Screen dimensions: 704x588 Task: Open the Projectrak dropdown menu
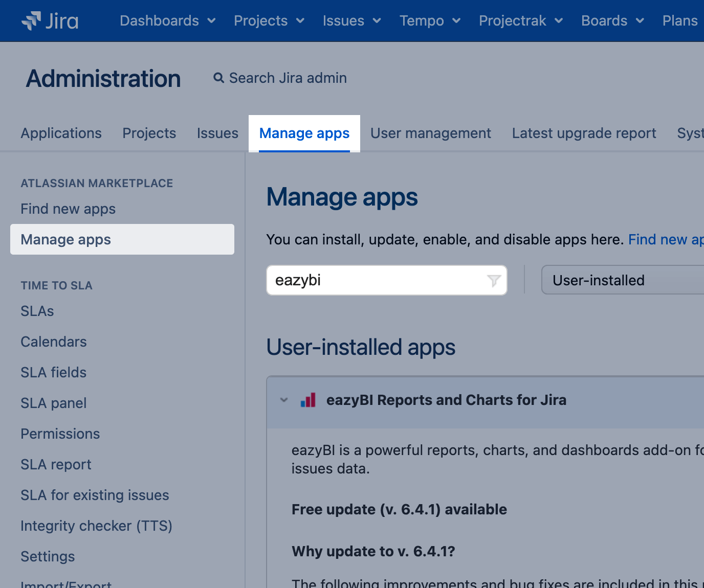tap(521, 21)
